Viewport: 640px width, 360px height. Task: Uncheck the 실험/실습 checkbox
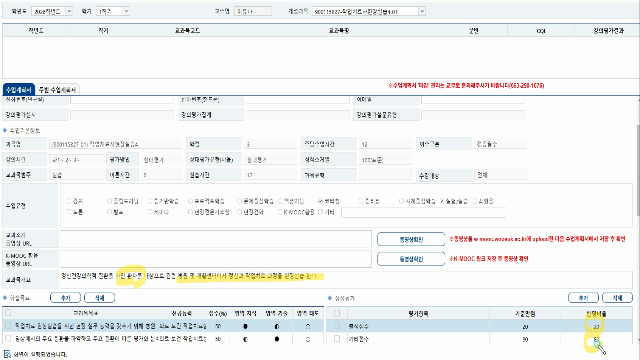pyautogui.click(x=442, y=201)
